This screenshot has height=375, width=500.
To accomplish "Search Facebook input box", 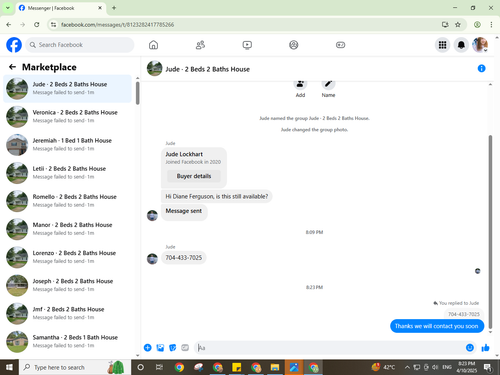I will point(80,45).
